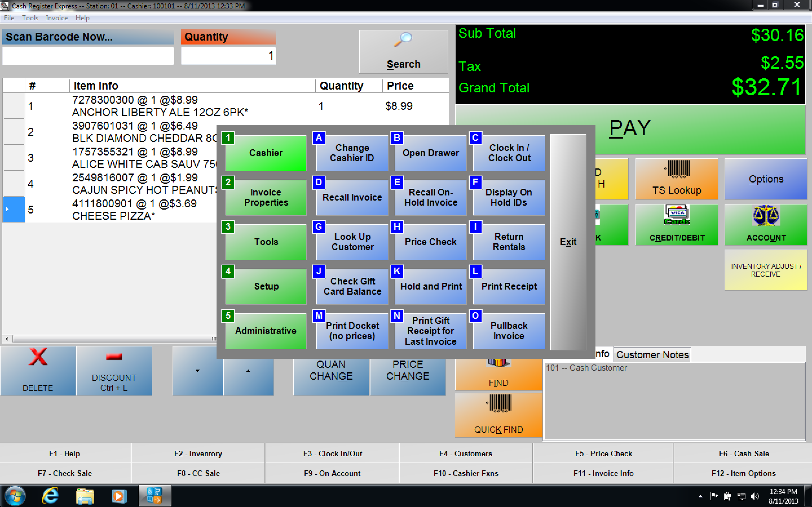The width and height of the screenshot is (812, 507).
Task: Apply a discount with the DISCOUNT icon
Action: pos(114,356)
